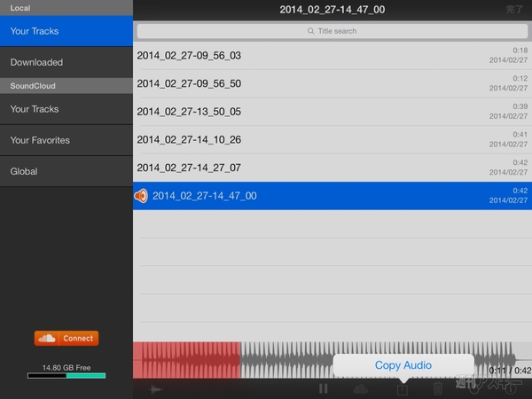Upload track using the SoundCloud cloud icon
The image size is (532, 399).
pyautogui.click(x=361, y=389)
